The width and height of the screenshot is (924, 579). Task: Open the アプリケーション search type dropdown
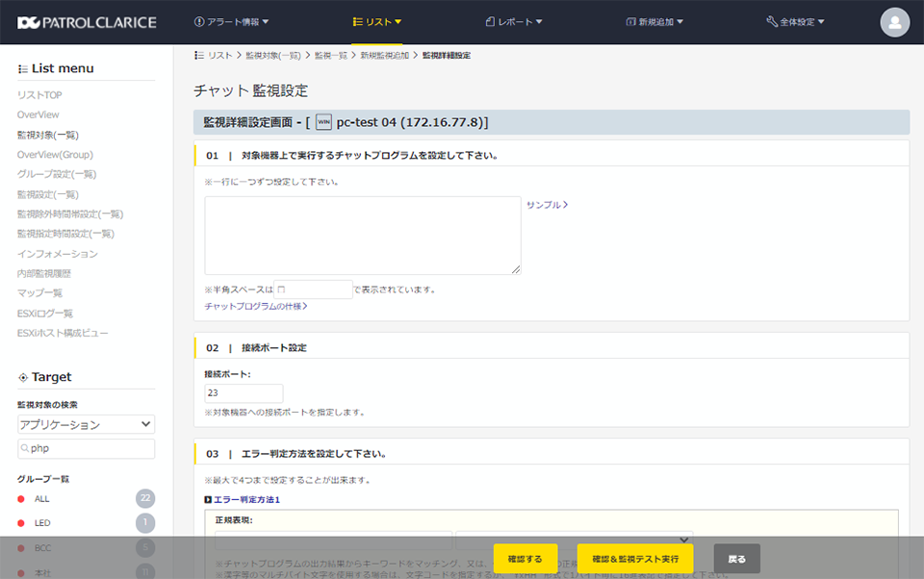[86, 425]
